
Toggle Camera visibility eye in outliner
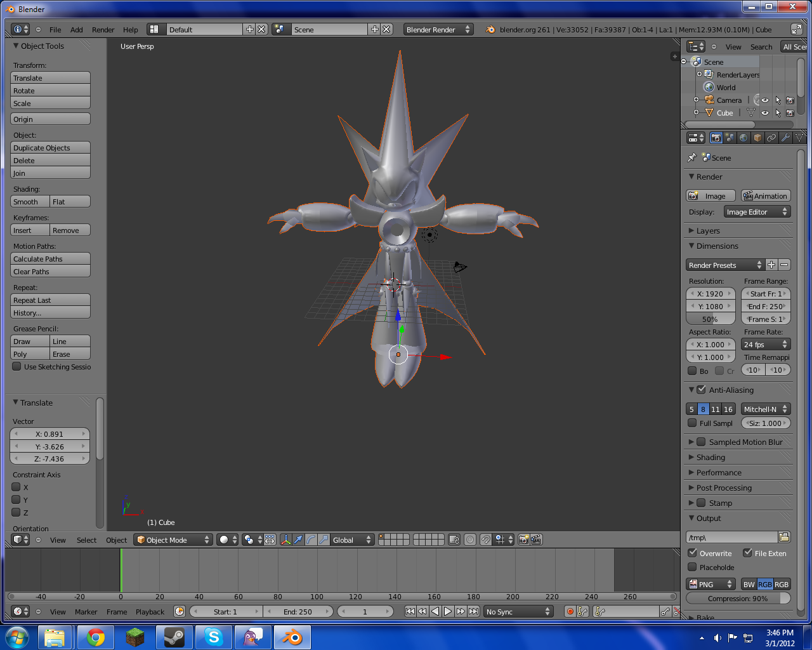pyautogui.click(x=765, y=100)
